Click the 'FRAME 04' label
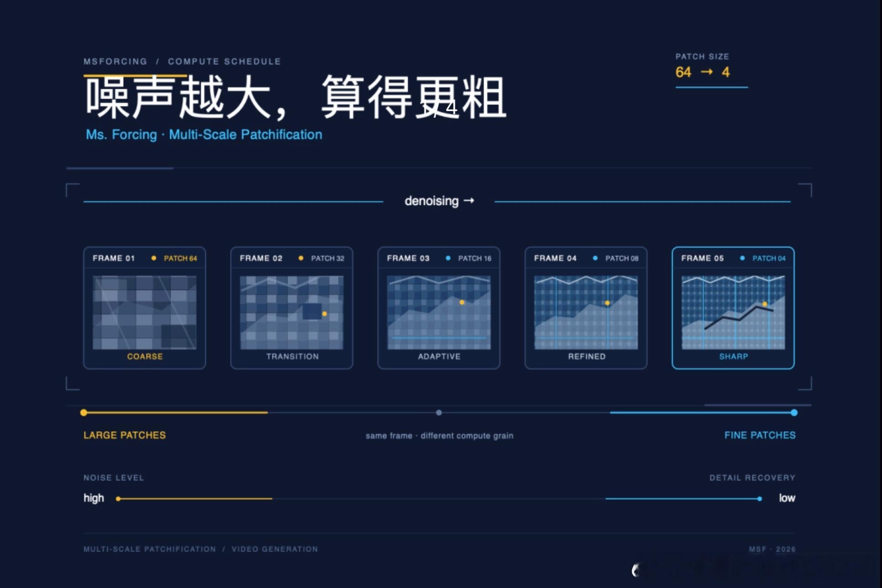The width and height of the screenshot is (882, 588). pyautogui.click(x=555, y=258)
